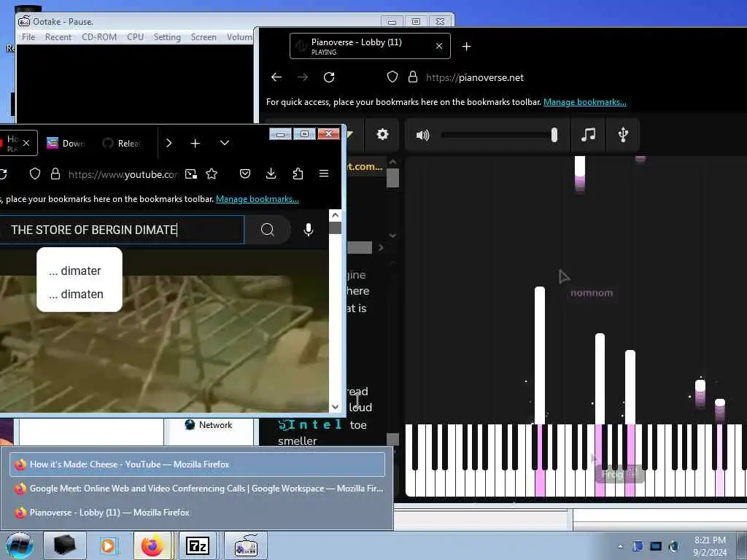Click Manage bookmarks link in Pianoverse window
Image resolution: width=747 pixels, height=560 pixels.
tap(584, 102)
